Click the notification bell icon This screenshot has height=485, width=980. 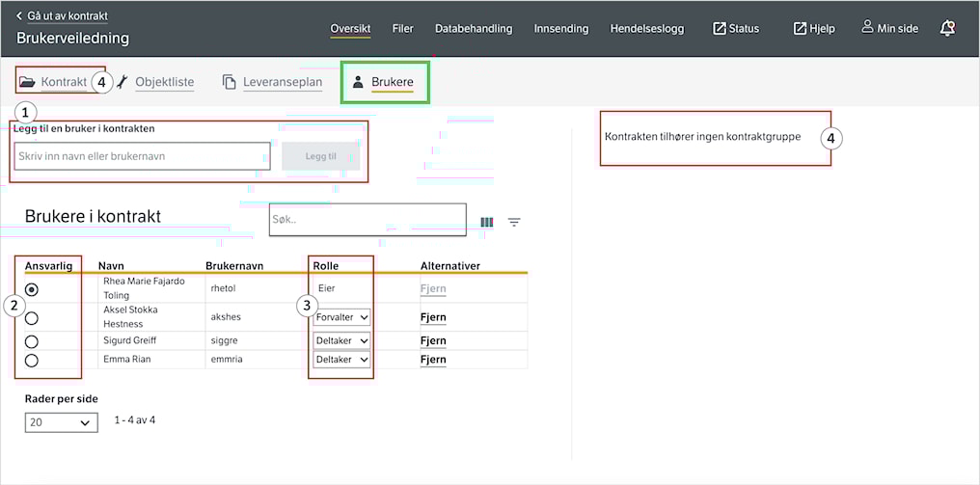click(x=947, y=28)
